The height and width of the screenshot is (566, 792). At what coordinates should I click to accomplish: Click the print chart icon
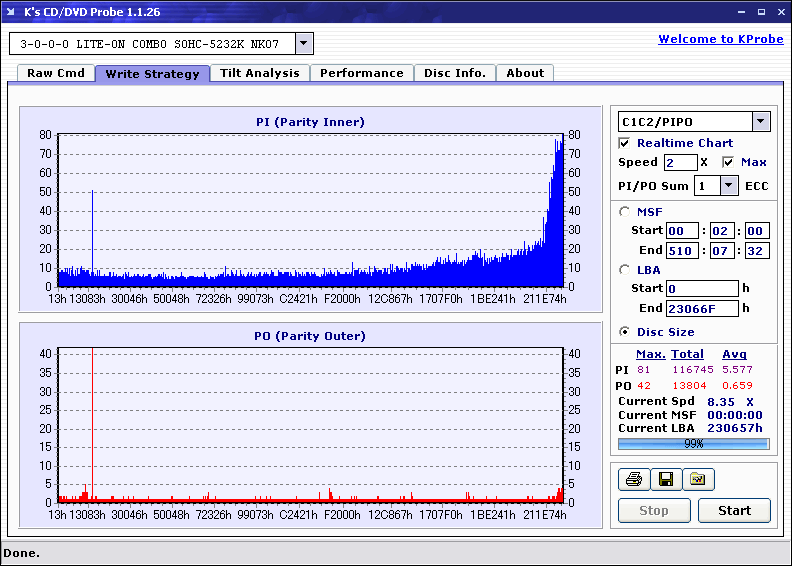click(633, 479)
